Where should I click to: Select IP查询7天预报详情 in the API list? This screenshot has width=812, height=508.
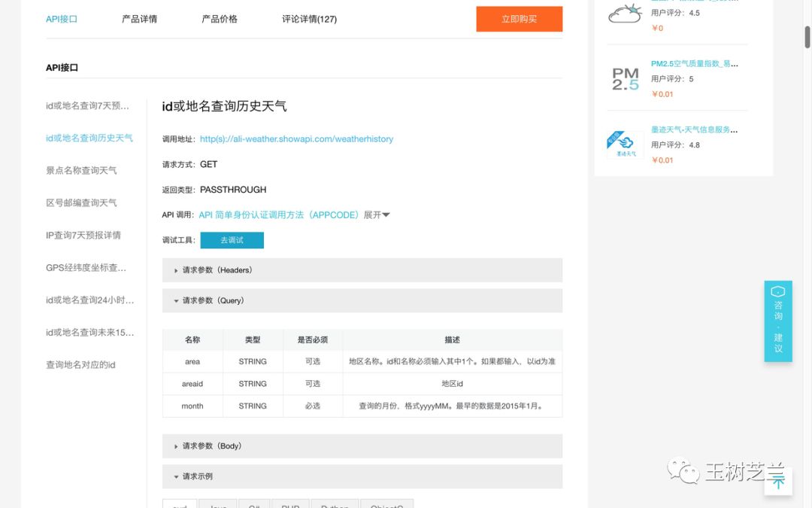coord(83,236)
